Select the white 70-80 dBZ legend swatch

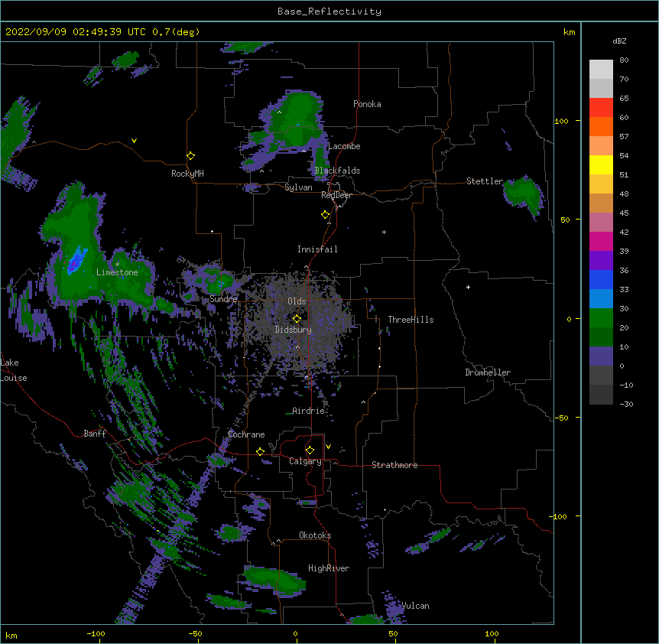(x=601, y=70)
